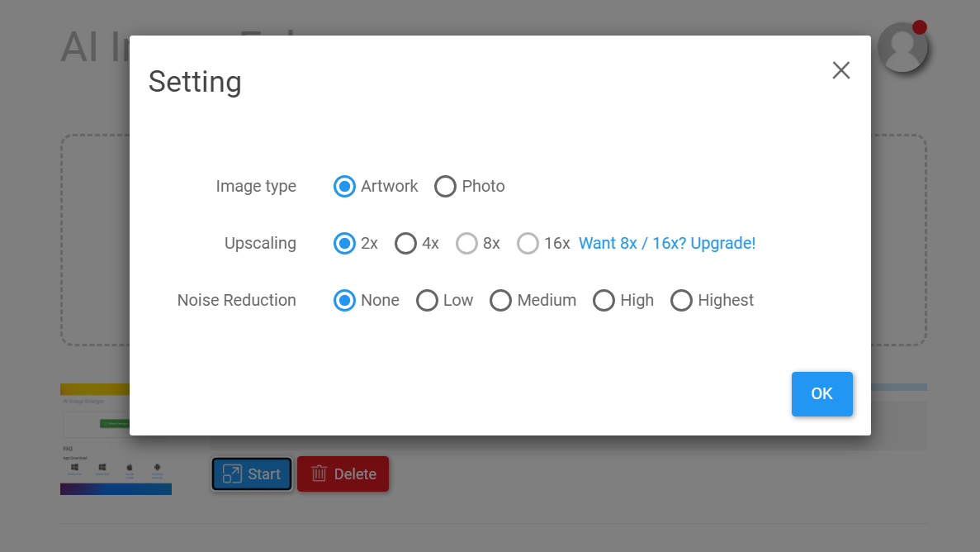Click the trash icon on Delete

(319, 473)
